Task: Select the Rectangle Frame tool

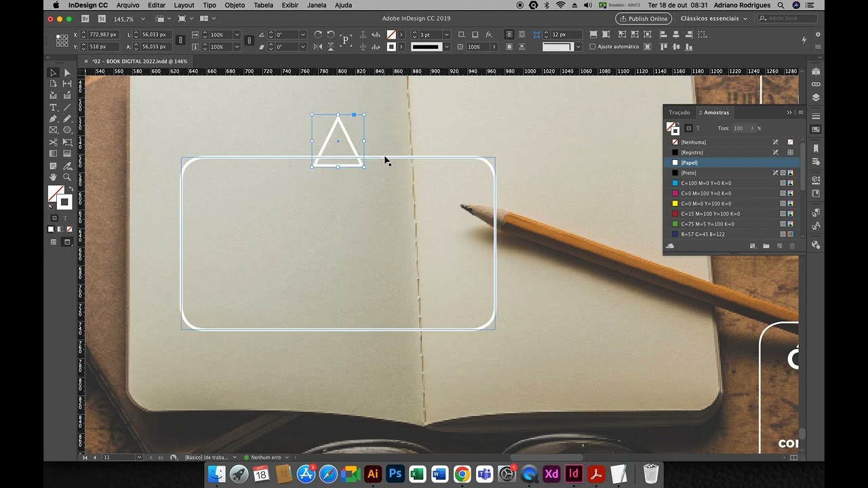Action: tap(53, 130)
